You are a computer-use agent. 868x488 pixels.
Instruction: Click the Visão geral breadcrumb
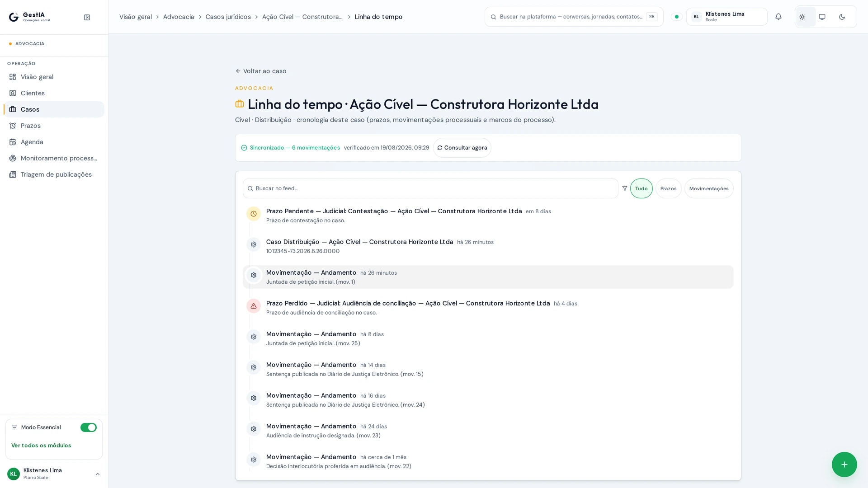point(136,17)
